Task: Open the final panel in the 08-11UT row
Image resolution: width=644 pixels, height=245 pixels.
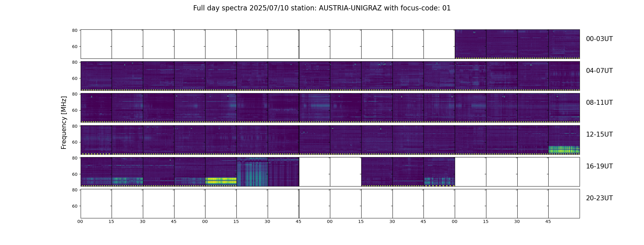Action: [x=564, y=108]
